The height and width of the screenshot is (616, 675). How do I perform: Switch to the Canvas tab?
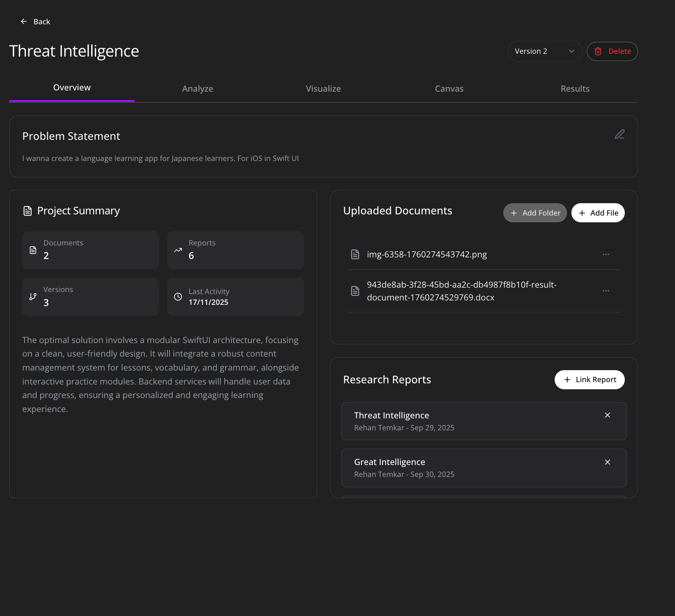click(x=449, y=88)
